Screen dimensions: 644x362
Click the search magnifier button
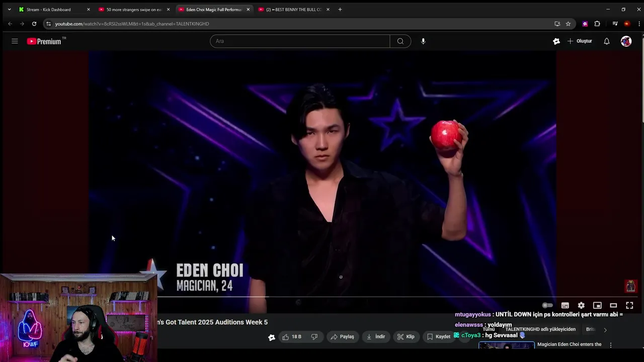tap(400, 41)
